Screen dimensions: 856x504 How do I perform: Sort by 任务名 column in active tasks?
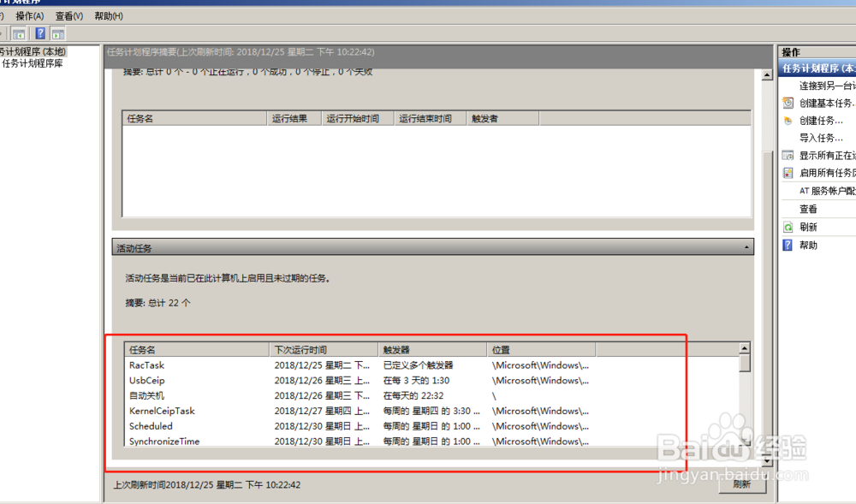point(197,350)
